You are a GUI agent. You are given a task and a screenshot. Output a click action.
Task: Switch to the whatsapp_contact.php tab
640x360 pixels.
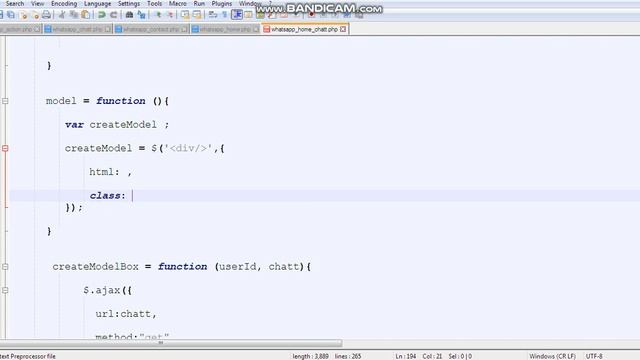tap(151, 29)
